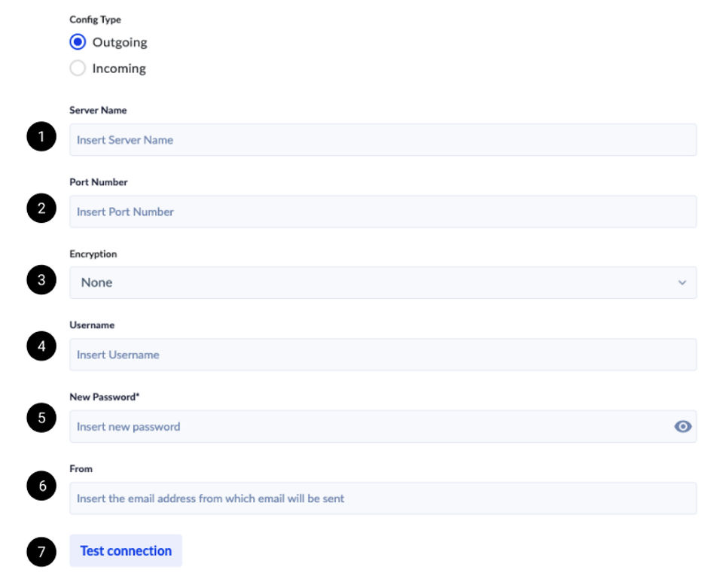
Task: Toggle password visibility eye icon
Action: [682, 427]
